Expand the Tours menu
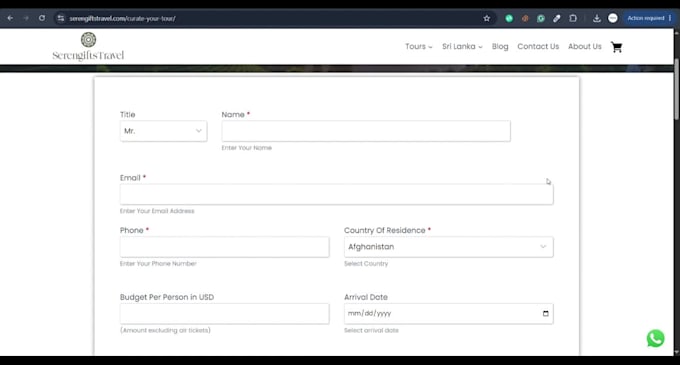Viewport: 680px width, 365px height. tap(418, 46)
